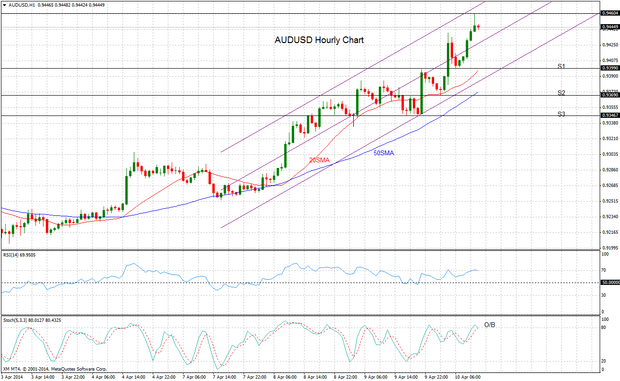Click the blue 50SMA label
The width and height of the screenshot is (620, 381).
click(x=384, y=153)
